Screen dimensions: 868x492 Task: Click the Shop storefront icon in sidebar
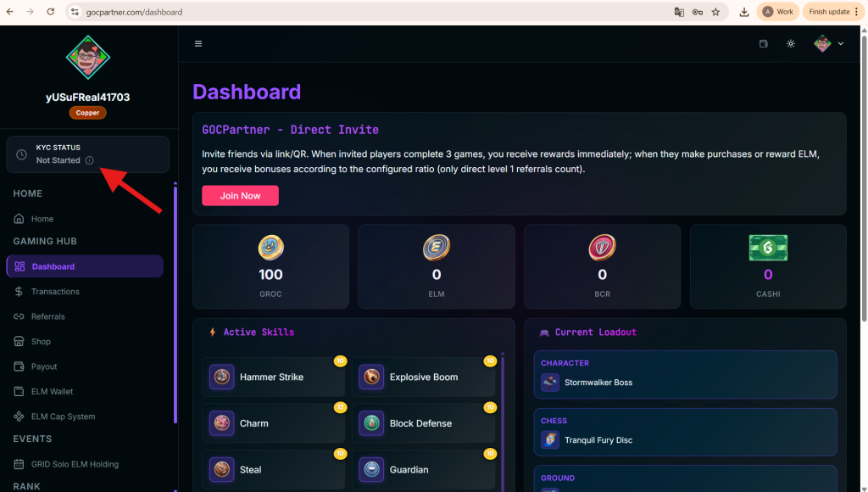point(19,342)
